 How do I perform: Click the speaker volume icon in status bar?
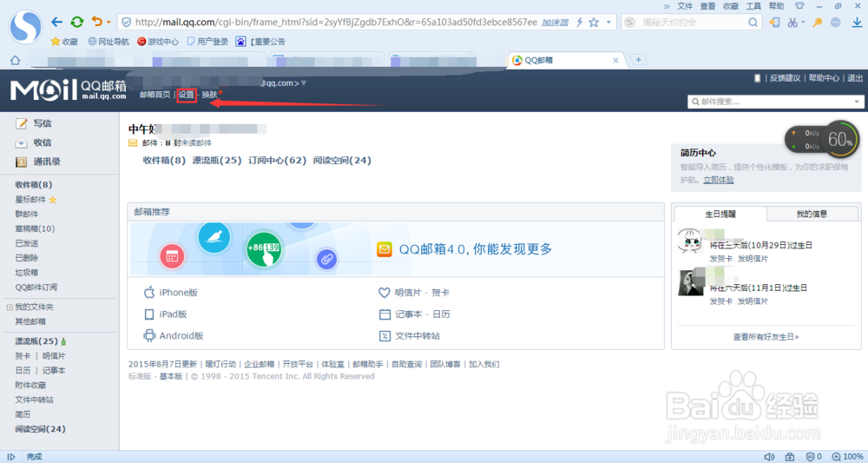point(769,457)
